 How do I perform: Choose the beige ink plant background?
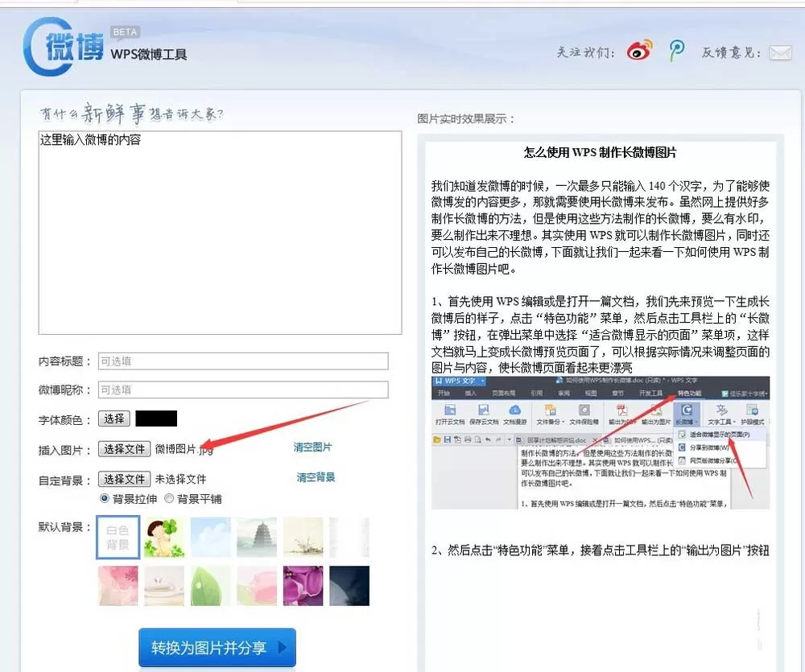point(303,538)
